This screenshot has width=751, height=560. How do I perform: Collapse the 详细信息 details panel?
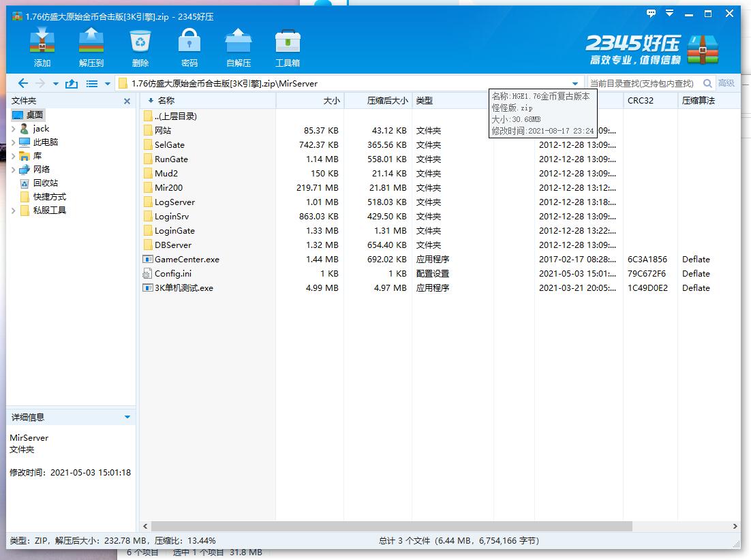127,417
